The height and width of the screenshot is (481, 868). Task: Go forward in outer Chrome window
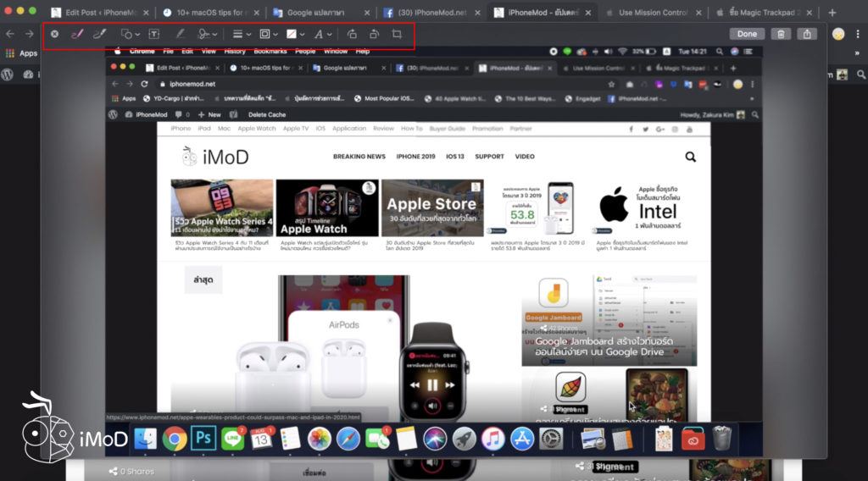tap(29, 34)
